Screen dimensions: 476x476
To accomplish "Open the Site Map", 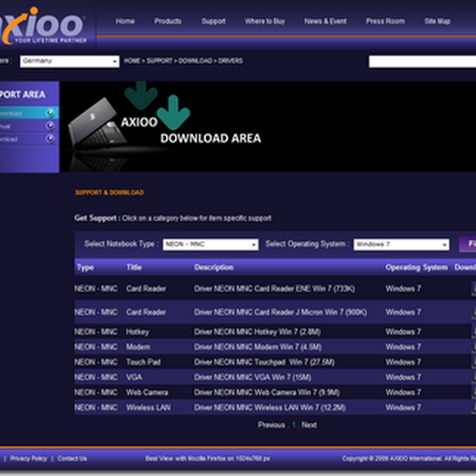I will 437,21.
